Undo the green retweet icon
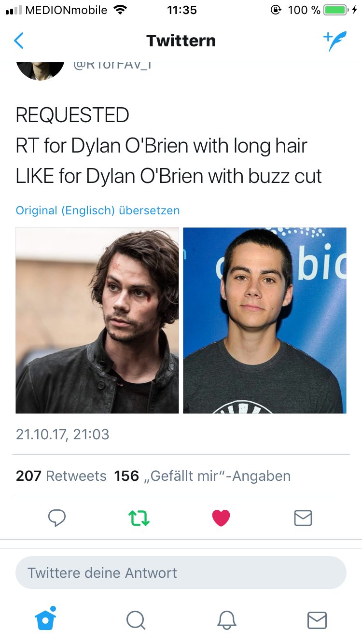362x644 pixels. coord(139,518)
